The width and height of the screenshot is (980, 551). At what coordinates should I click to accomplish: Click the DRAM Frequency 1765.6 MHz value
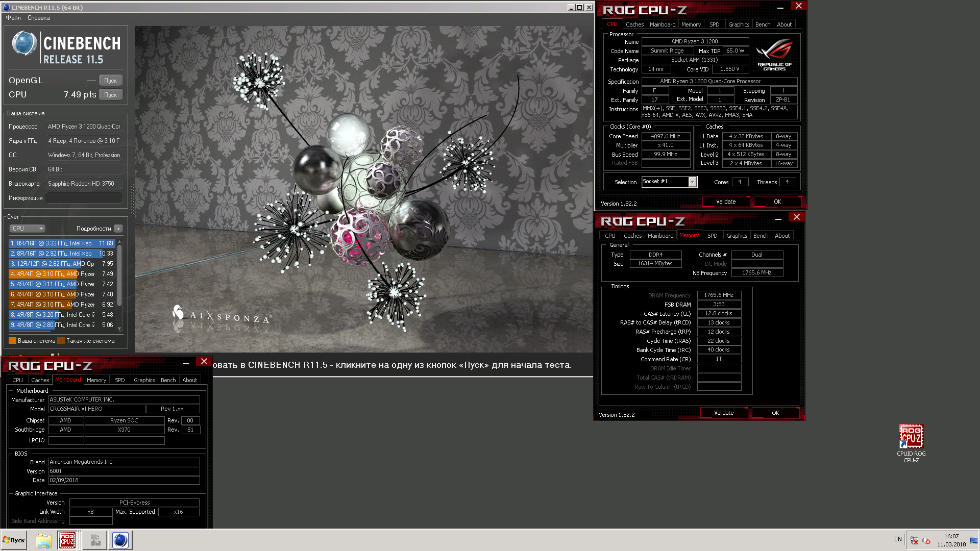coord(719,295)
